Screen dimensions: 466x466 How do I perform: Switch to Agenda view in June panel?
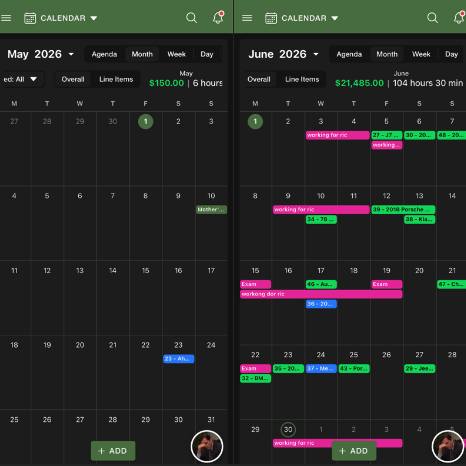click(x=349, y=54)
